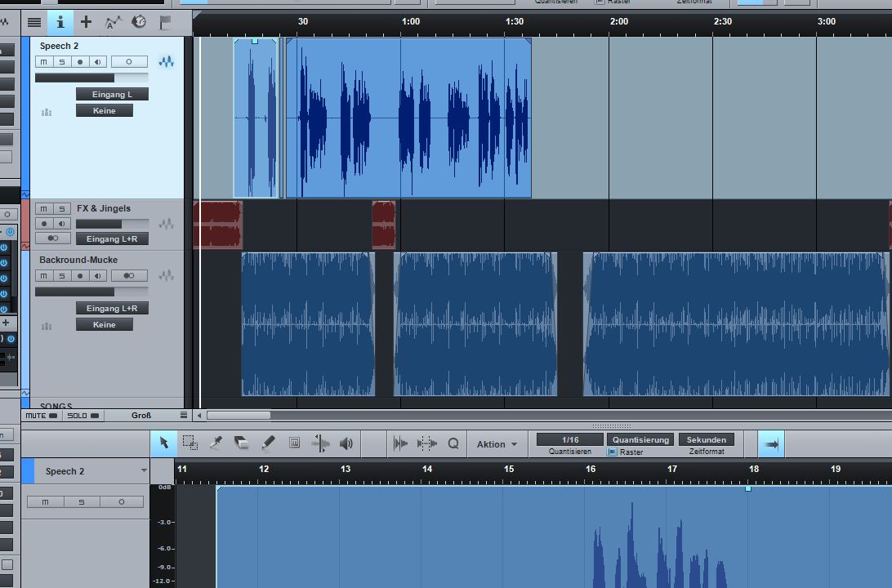Image resolution: width=892 pixels, height=588 pixels.
Task: Open the track list panel icon
Action: pyautogui.click(x=33, y=22)
